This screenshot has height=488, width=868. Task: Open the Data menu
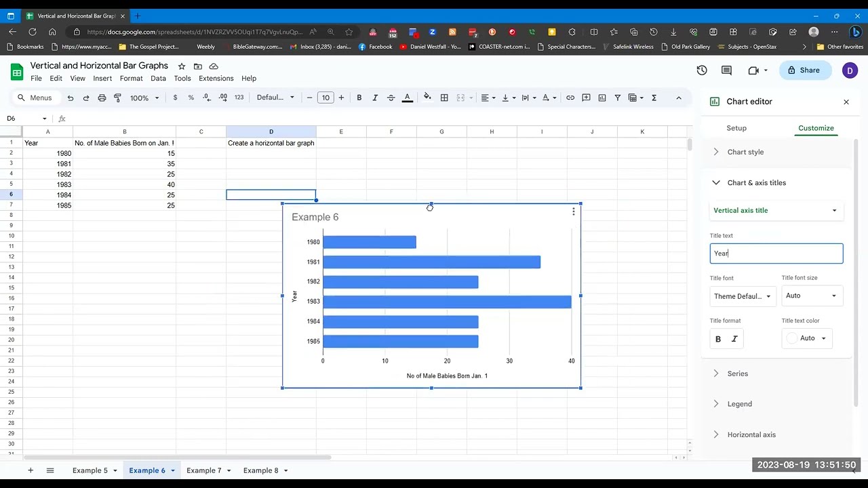pyautogui.click(x=158, y=79)
